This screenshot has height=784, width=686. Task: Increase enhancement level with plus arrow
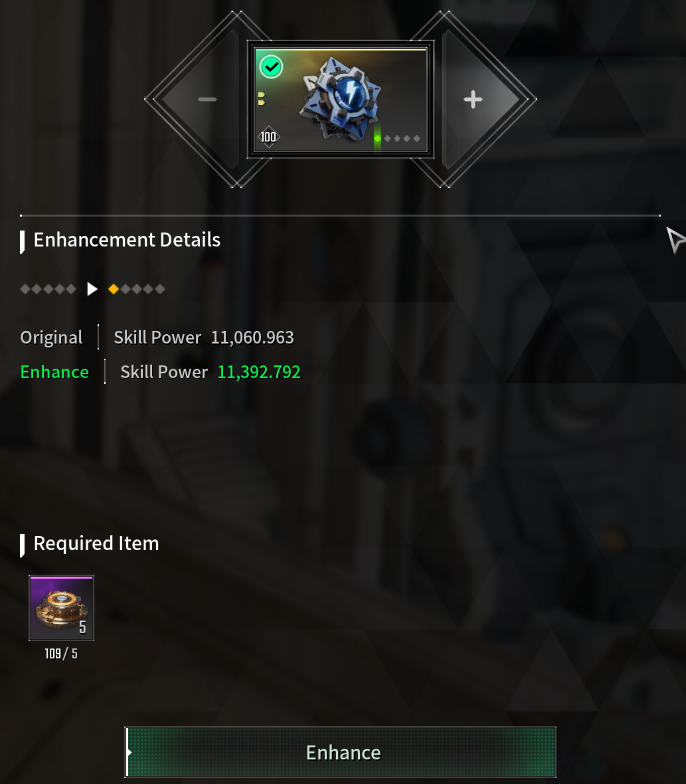click(x=473, y=99)
